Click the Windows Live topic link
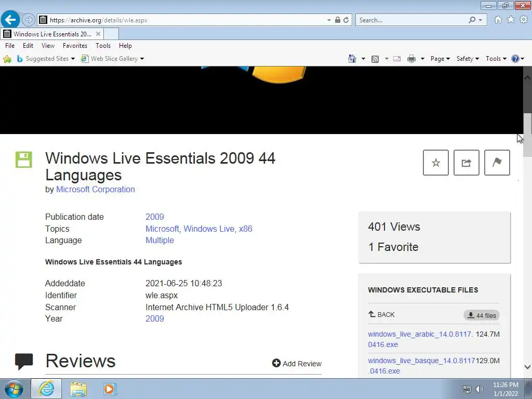This screenshot has height=399, width=532. [209, 229]
